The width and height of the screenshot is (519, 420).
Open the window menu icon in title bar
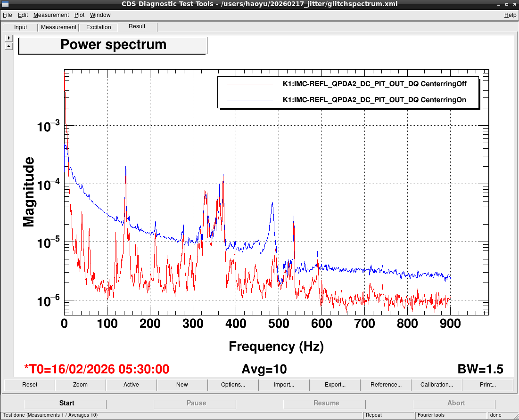click(5, 4)
